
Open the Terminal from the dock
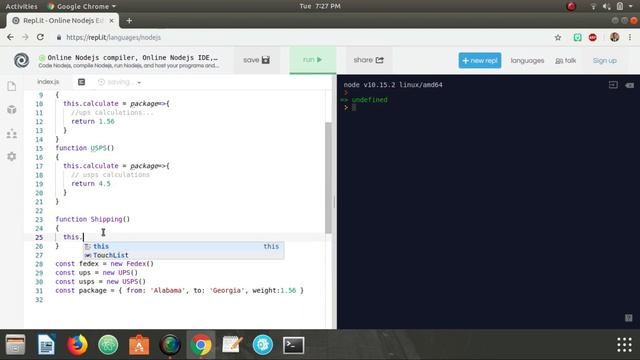293,345
